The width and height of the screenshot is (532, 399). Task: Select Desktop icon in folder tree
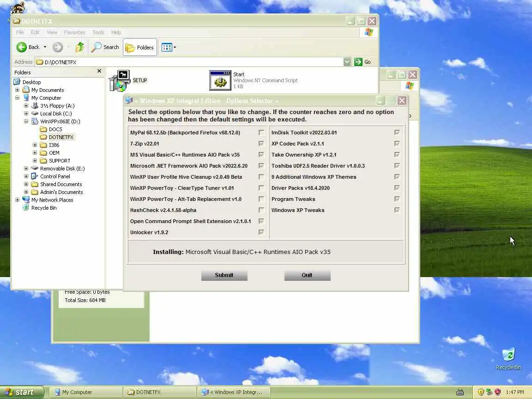pos(17,82)
